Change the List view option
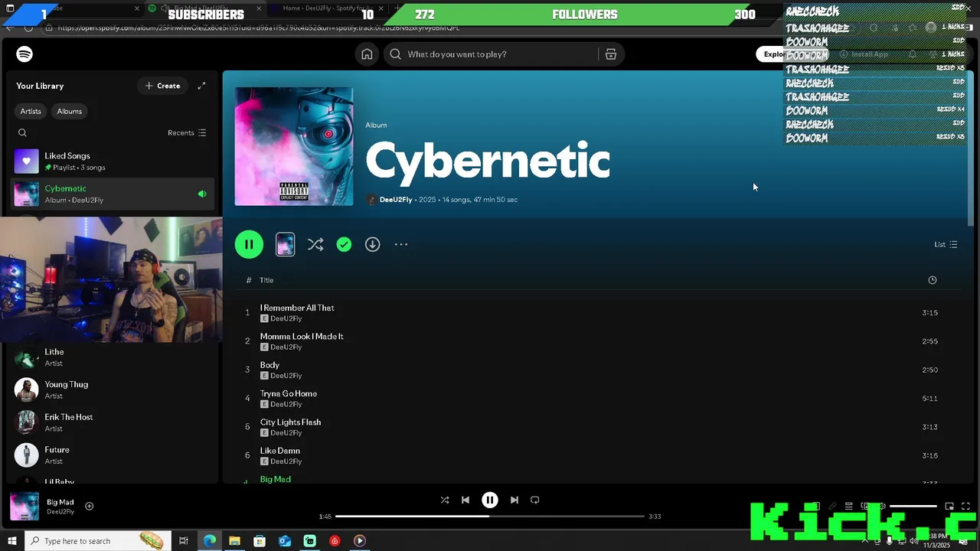980x551 pixels. point(946,244)
